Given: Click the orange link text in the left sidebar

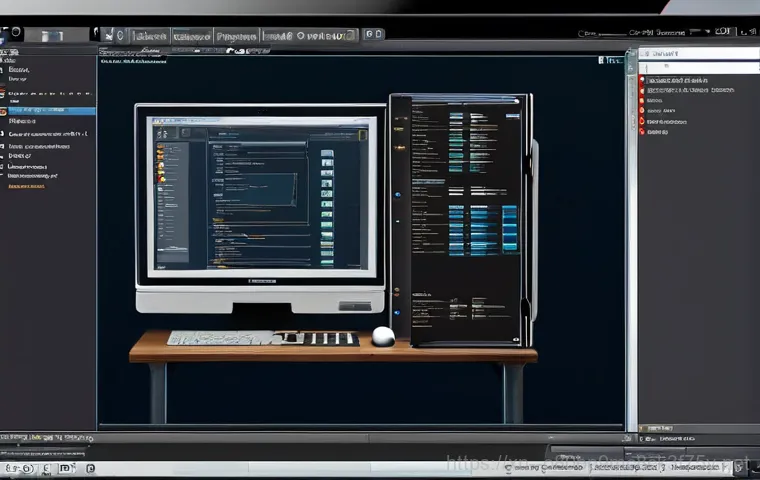Looking at the screenshot, I should 26,185.
